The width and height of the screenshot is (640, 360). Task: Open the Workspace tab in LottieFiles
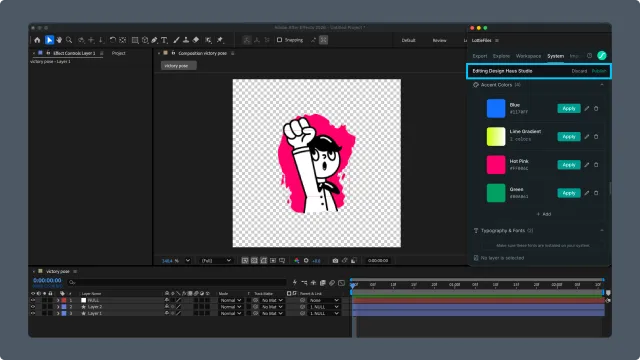tap(528, 56)
